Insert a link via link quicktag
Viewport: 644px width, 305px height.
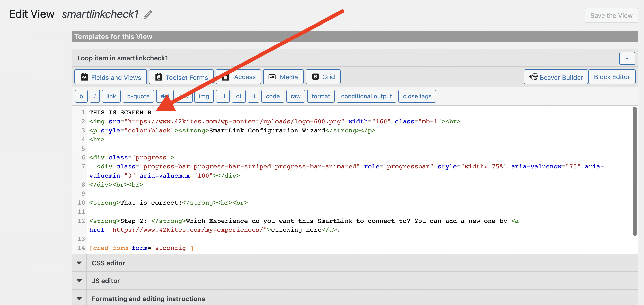click(x=111, y=96)
